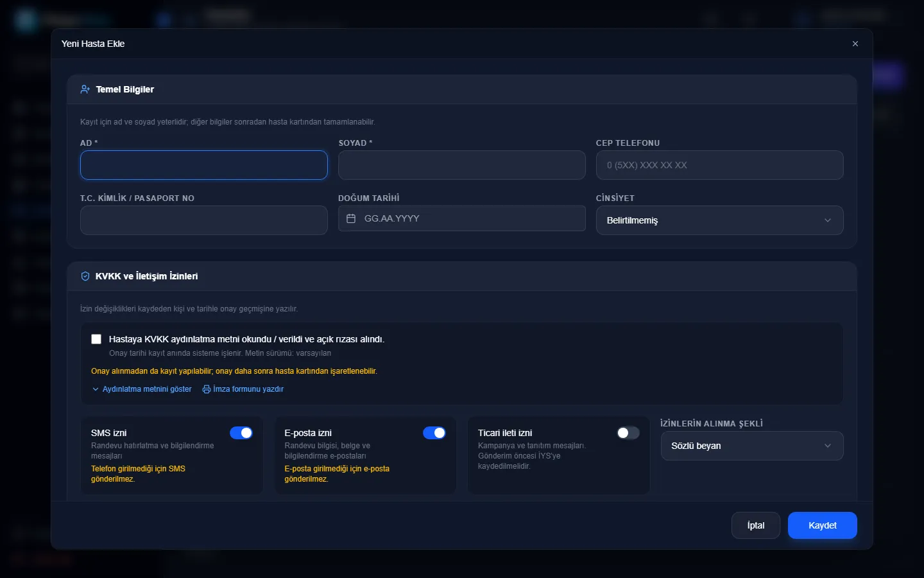The height and width of the screenshot is (578, 924).
Task: Click the shield icon next to KVKK ve İletişim İzinleri
Action: (x=85, y=276)
